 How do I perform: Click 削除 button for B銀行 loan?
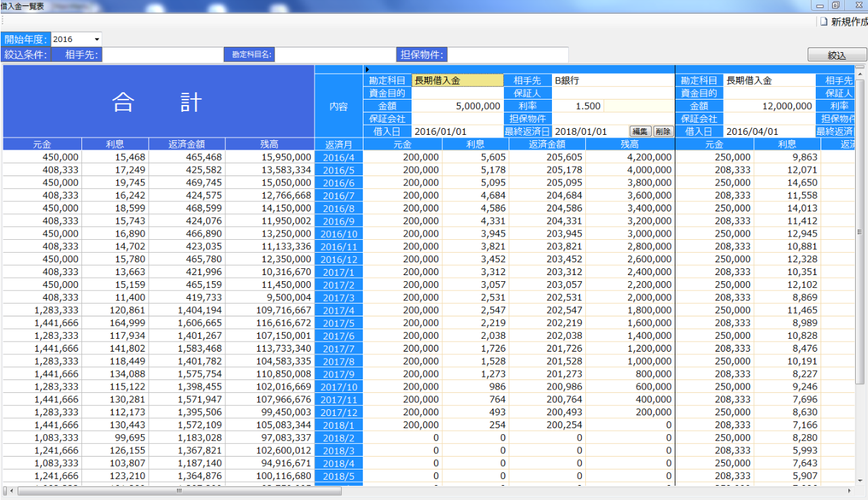[663, 131]
